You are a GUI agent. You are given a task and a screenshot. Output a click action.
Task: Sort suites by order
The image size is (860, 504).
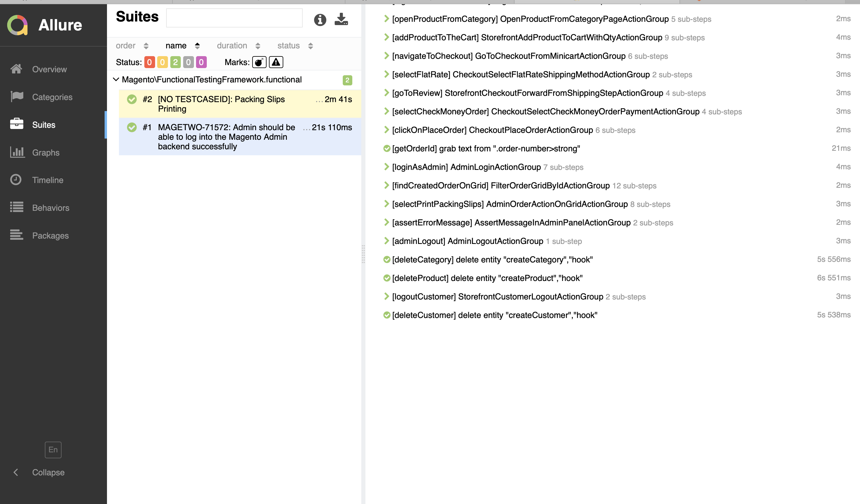coord(132,46)
